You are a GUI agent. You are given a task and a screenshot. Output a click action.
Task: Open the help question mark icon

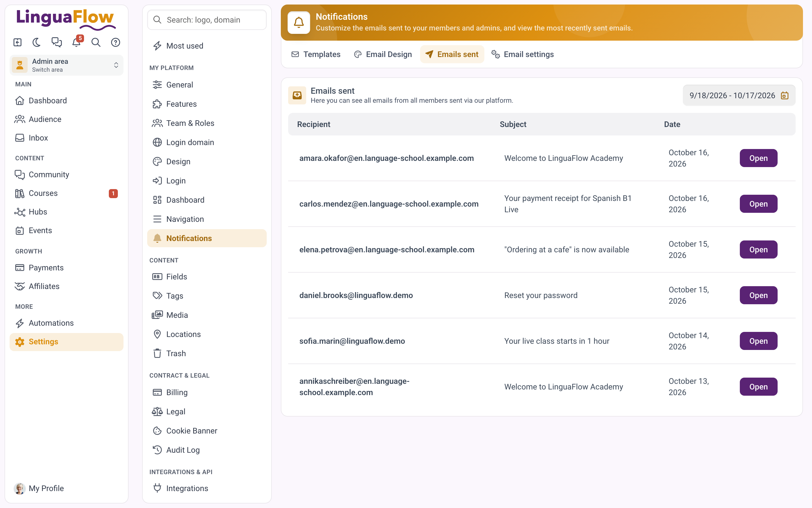tap(116, 42)
